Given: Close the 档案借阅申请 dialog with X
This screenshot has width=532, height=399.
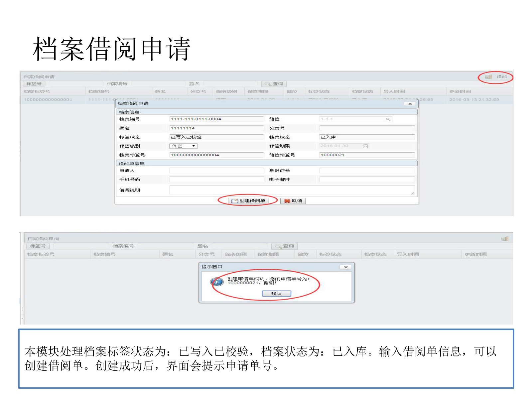Looking at the screenshot, I should [x=410, y=104].
